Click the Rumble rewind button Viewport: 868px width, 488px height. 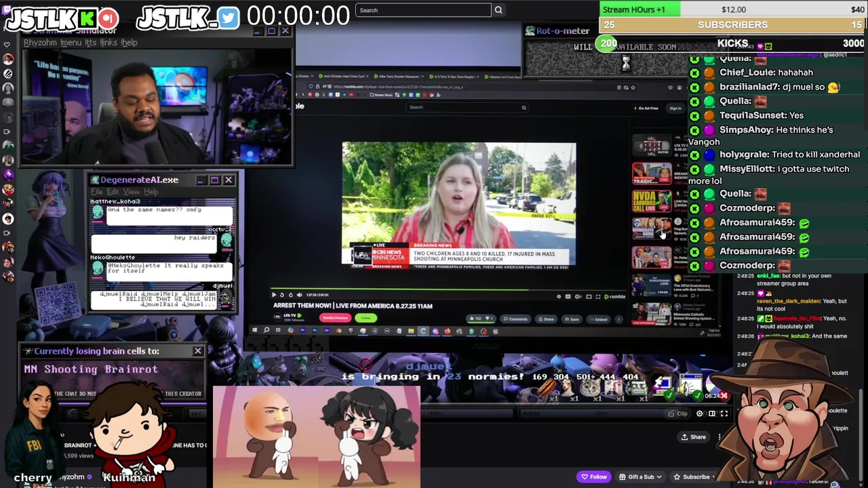282,295
